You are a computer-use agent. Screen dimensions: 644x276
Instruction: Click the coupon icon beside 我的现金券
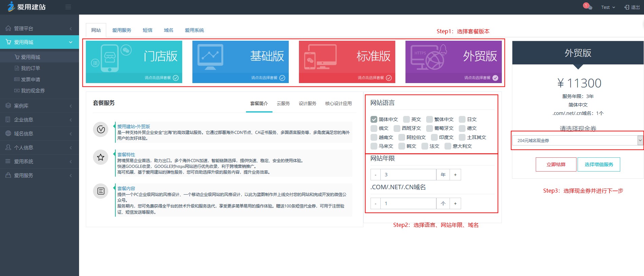point(17,91)
